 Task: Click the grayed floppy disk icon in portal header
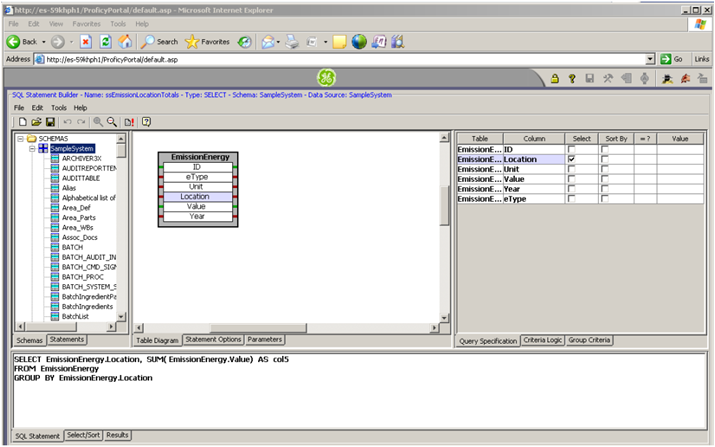tap(590, 78)
